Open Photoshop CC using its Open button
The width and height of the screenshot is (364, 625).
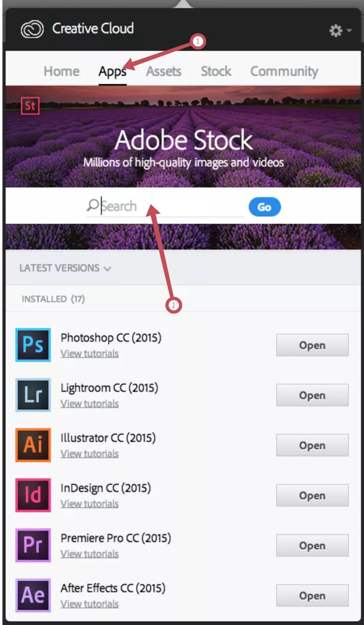[312, 345]
